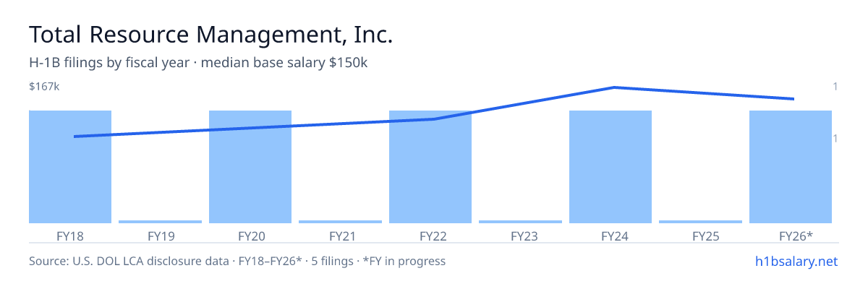Click the salary line peak at FY24
Viewport: 868px width, 289px height.
614,87
